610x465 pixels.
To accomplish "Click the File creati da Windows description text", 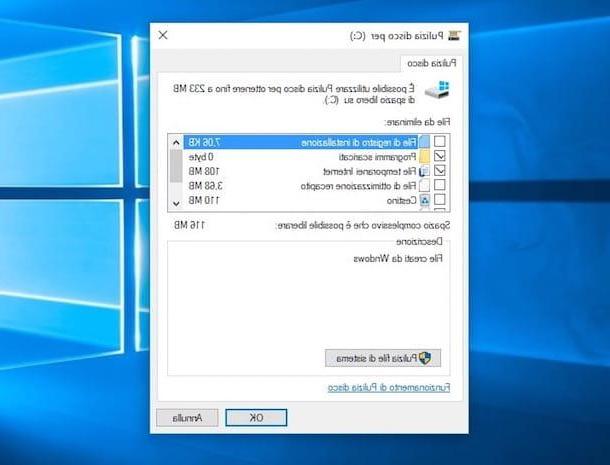I will (398, 258).
